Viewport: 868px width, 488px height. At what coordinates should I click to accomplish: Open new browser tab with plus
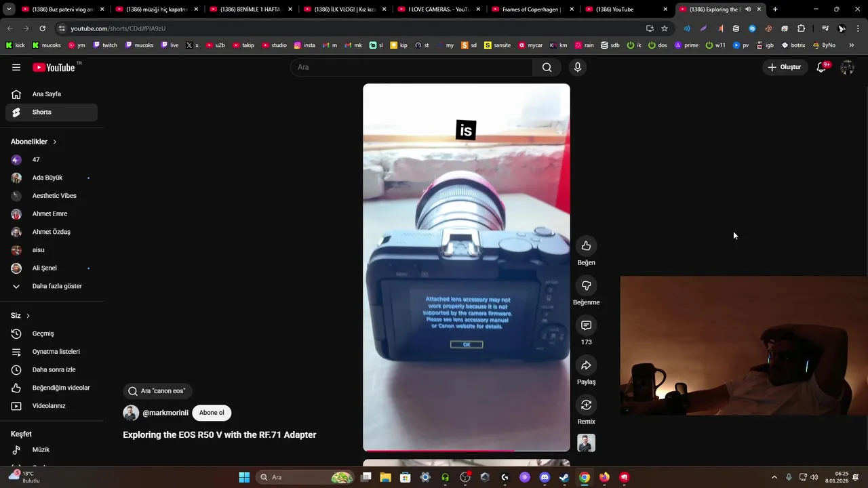[775, 9]
